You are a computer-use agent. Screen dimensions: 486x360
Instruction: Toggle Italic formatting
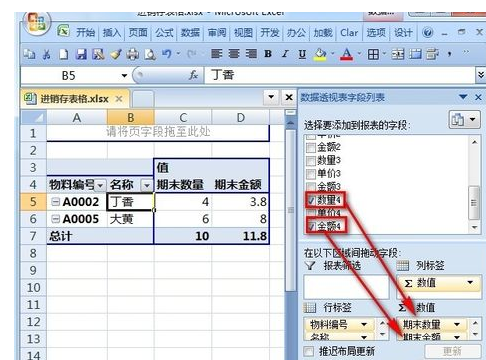[x=285, y=54]
